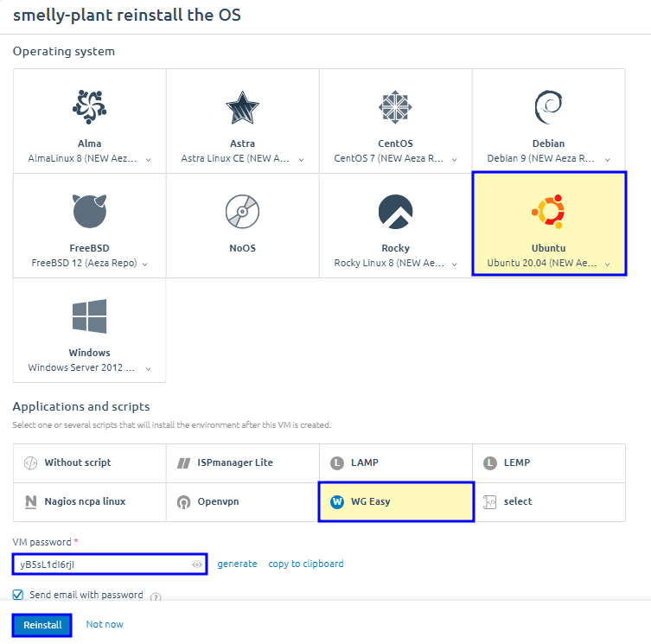651x644 pixels.
Task: Open the send email help icon
Action: (156, 596)
